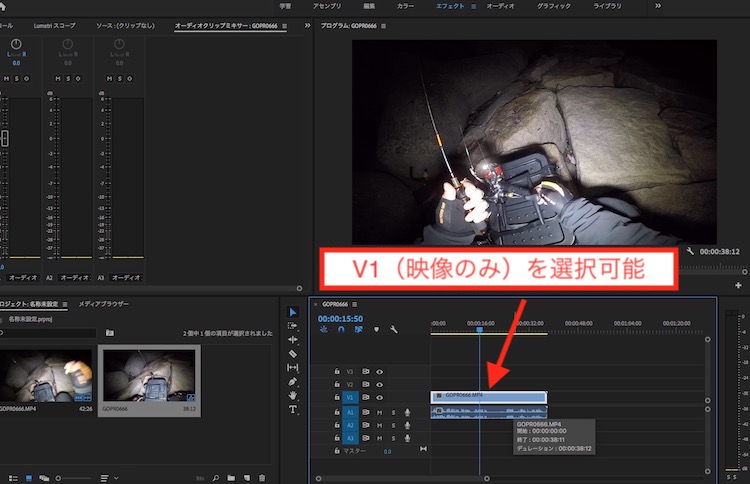This screenshot has height=484, width=750.
Task: Select the GOPR0666 sequence thumbnail
Action: [x=149, y=376]
